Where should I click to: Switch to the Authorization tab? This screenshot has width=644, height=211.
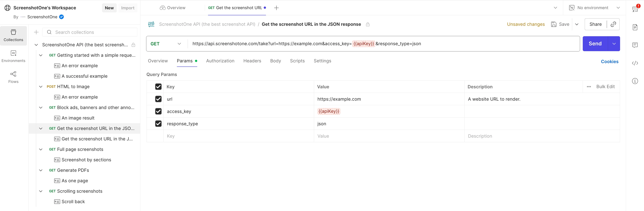[x=220, y=61]
